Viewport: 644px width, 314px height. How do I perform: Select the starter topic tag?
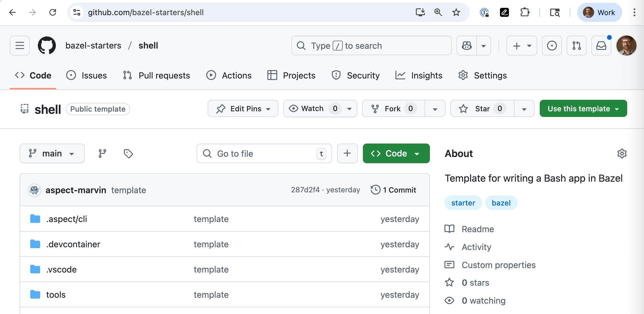tap(463, 203)
